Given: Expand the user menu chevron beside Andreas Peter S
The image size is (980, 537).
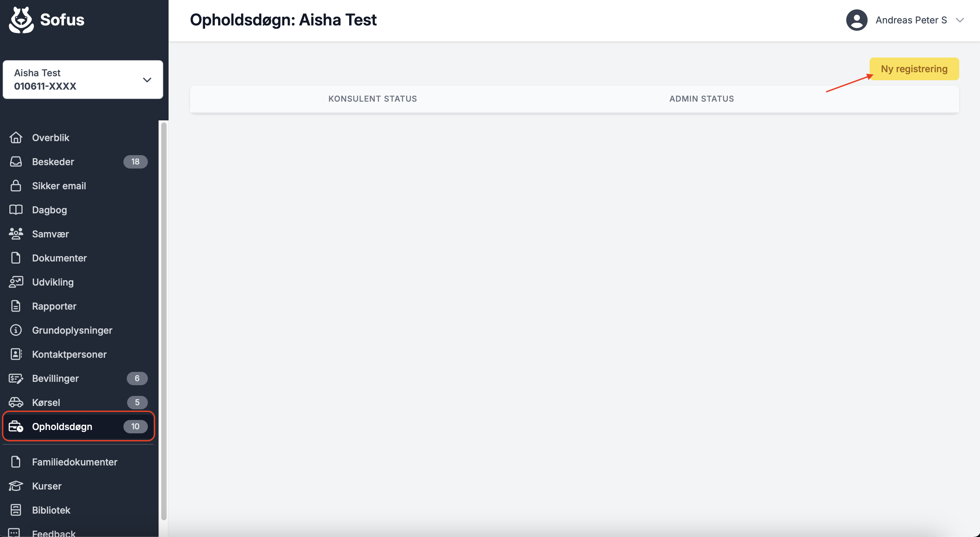Looking at the screenshot, I should point(960,20).
